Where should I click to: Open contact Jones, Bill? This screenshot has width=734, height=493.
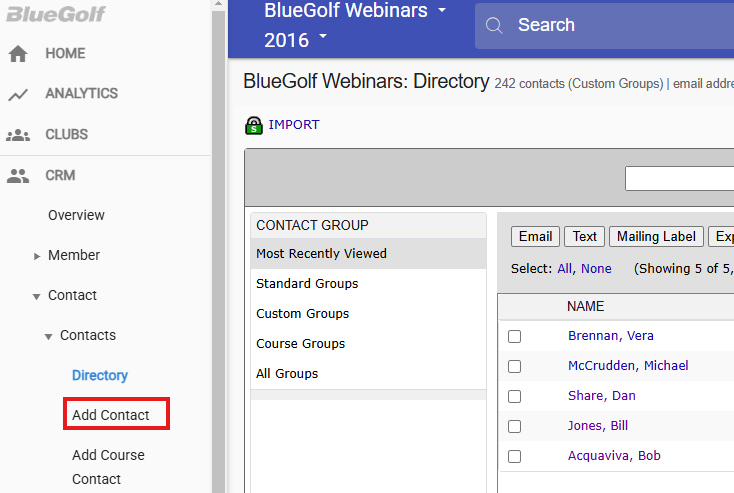[598, 426]
